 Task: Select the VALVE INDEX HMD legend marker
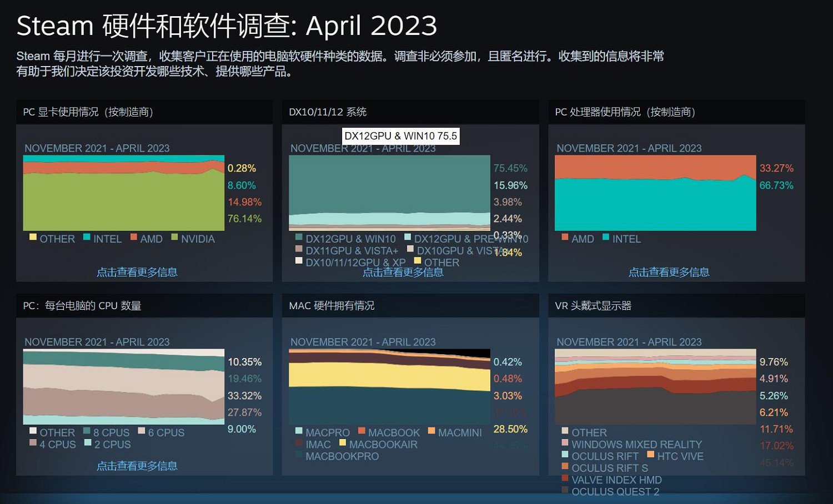pos(564,478)
